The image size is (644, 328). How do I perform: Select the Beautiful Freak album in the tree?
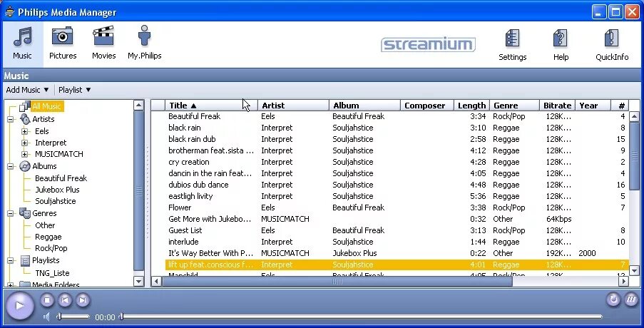61,178
